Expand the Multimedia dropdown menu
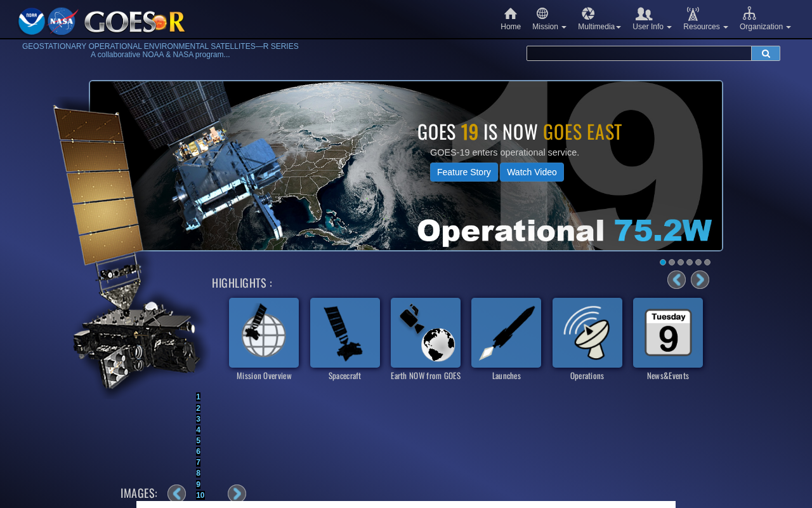Viewport: 812px width, 508px height. pyautogui.click(x=599, y=19)
